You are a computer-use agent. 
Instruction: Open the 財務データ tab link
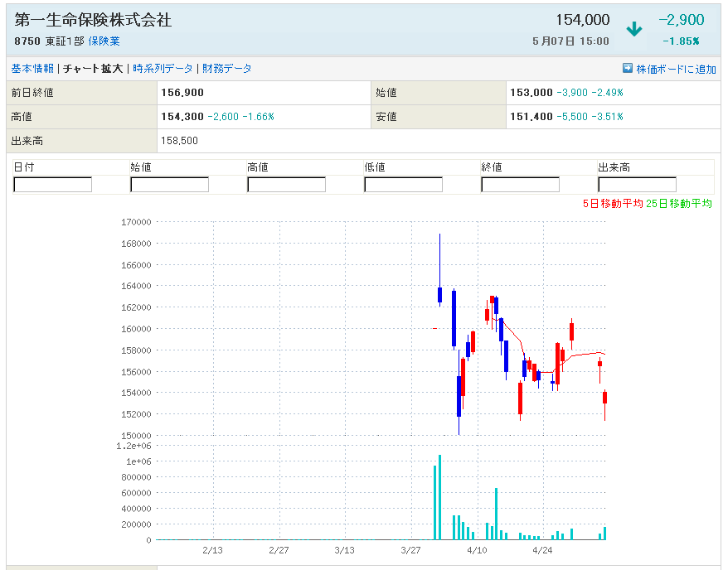pyautogui.click(x=227, y=69)
